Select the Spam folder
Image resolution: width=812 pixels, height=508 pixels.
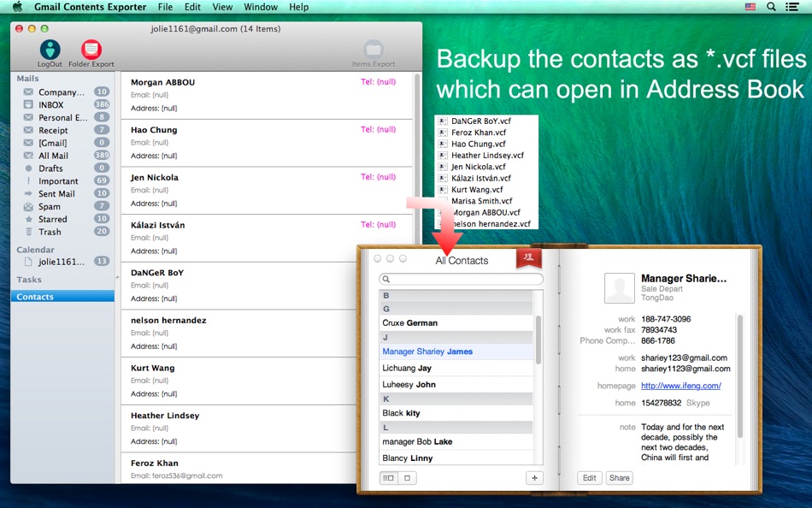click(62, 206)
